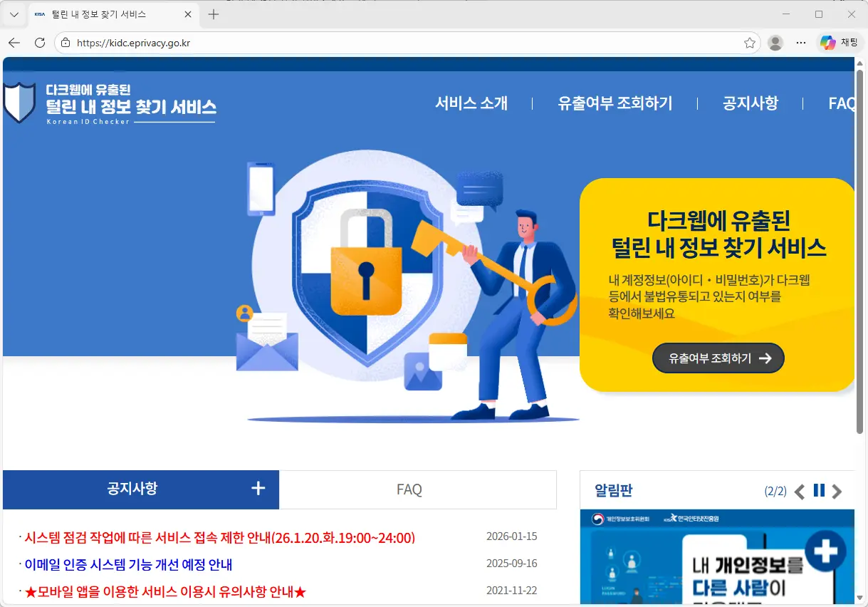Open the 시스템 점검 작업 notice link
The image size is (868, 607).
point(219,537)
